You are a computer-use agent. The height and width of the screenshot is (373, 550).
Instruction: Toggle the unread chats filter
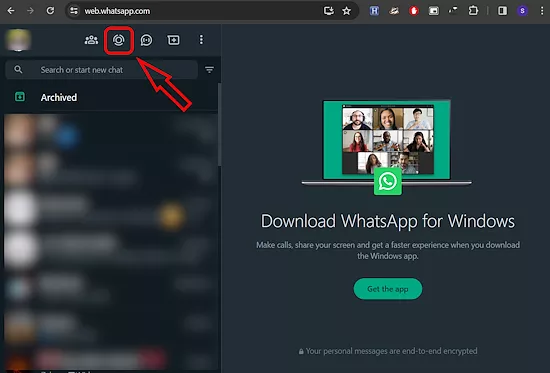click(x=209, y=70)
